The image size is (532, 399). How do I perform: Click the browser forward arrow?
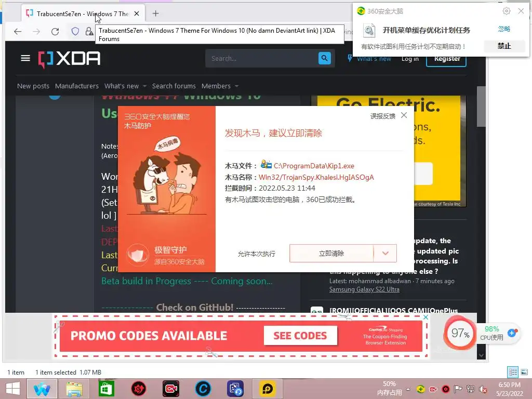click(x=36, y=32)
